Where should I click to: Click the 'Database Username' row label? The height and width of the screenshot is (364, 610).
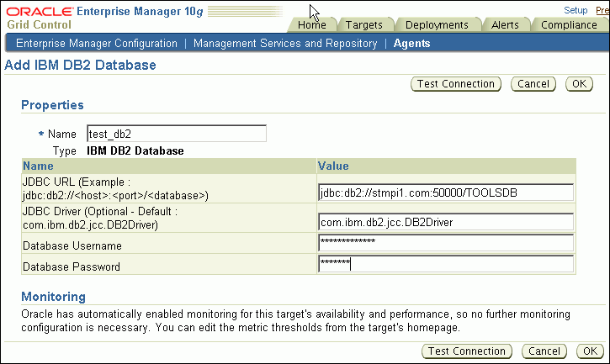coord(72,245)
